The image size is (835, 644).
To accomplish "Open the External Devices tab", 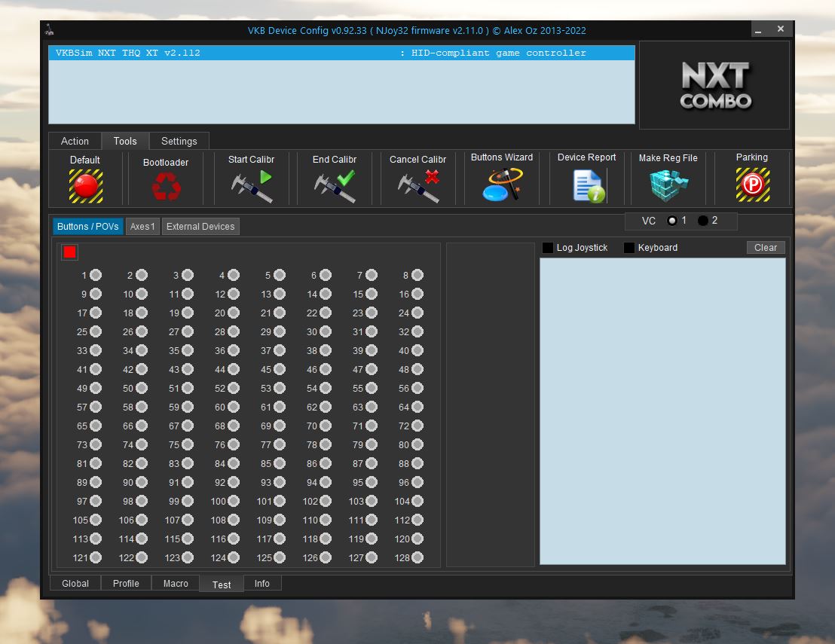I will (x=200, y=226).
